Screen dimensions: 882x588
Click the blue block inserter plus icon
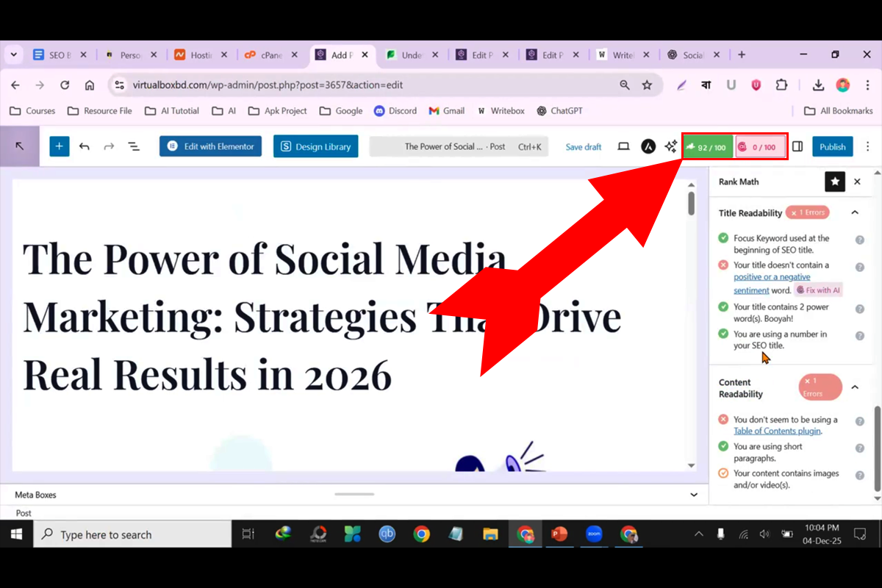[59, 146]
